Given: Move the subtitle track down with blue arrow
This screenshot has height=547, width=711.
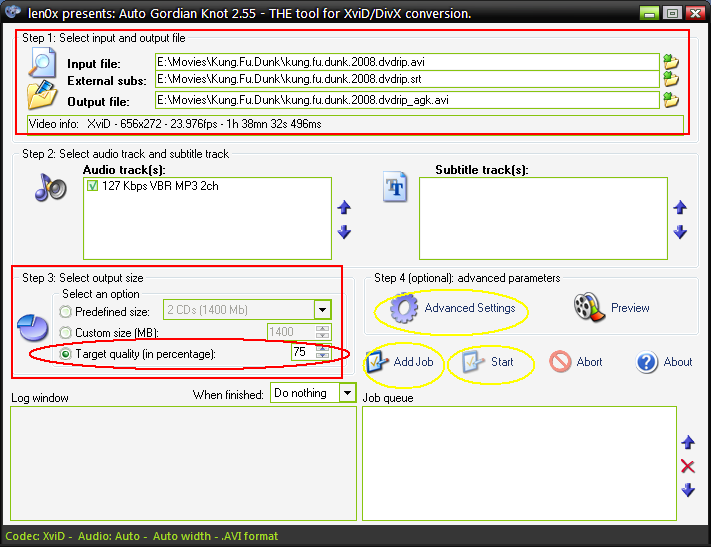Looking at the screenshot, I should click(680, 232).
